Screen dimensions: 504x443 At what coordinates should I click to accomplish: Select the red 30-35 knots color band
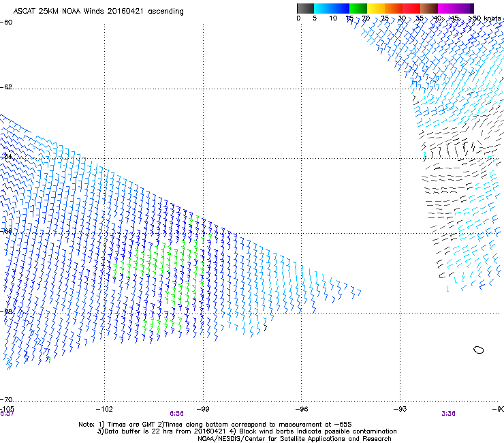[x=411, y=8]
